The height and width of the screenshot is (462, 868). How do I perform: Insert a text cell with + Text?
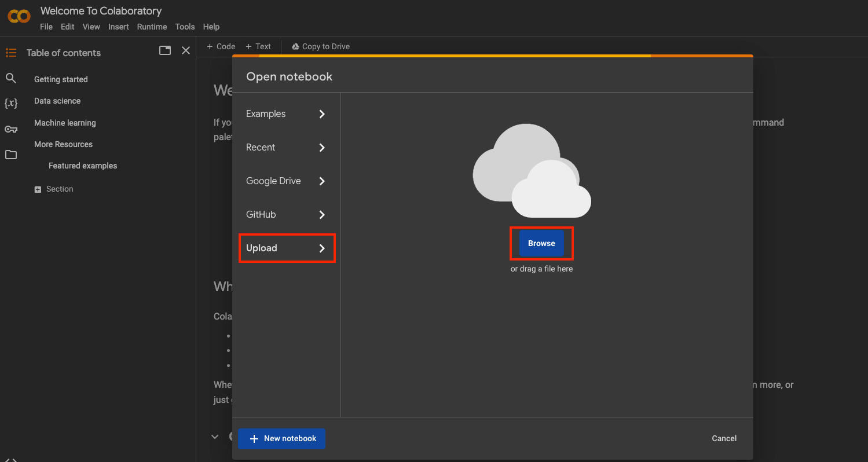click(x=258, y=46)
